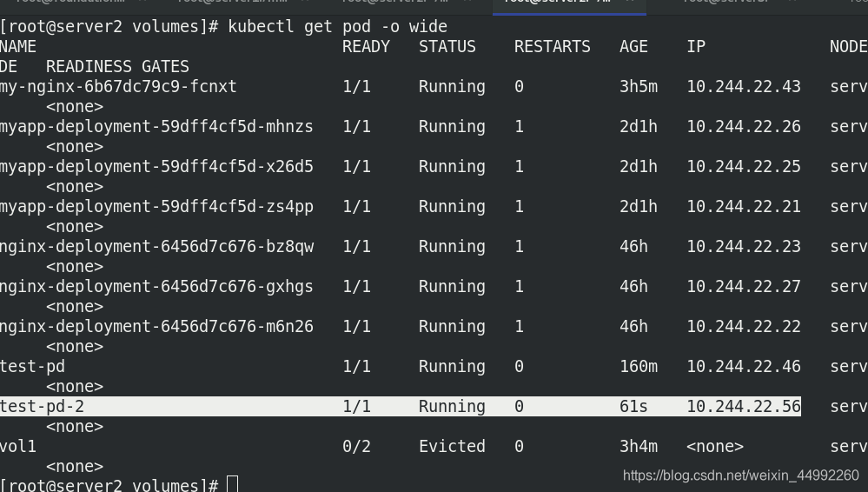Screen dimensions: 868x492
Task: Click the IP column header
Action: [696, 47]
